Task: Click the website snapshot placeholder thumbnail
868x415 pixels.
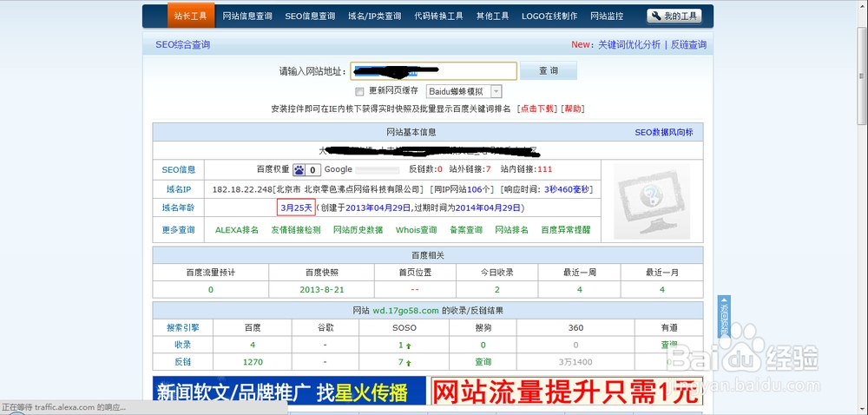Action: coord(652,201)
